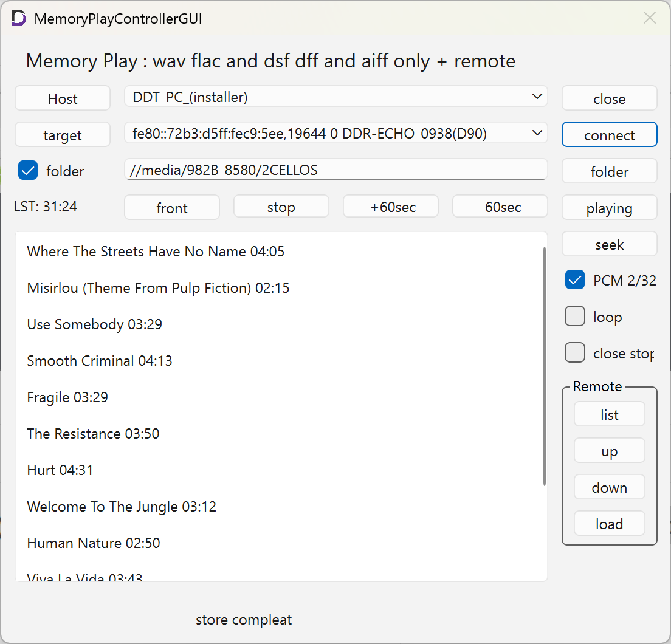This screenshot has height=644, width=671.
Task: Click the MemoryPlayControllerGUI app icon
Action: [x=18, y=18]
